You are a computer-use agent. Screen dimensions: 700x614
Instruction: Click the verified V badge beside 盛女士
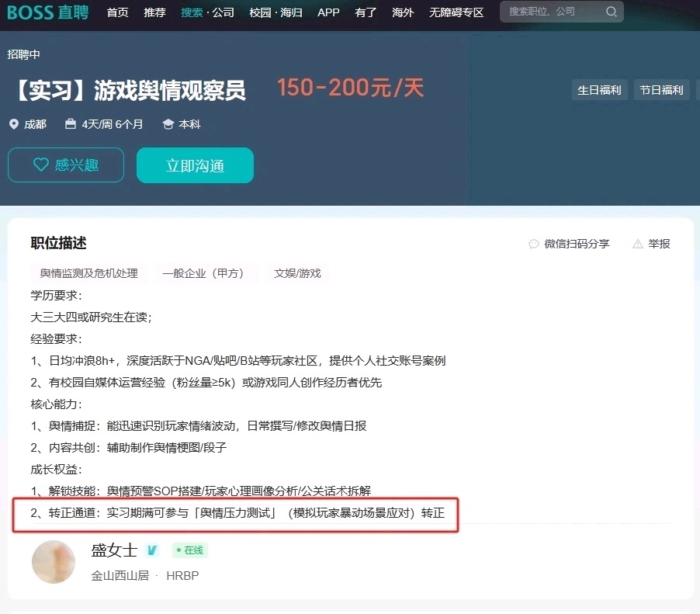click(x=152, y=550)
